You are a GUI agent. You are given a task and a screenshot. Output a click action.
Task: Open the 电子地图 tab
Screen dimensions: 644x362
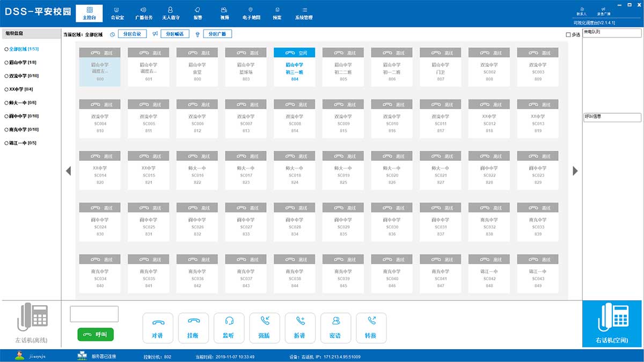tap(251, 13)
